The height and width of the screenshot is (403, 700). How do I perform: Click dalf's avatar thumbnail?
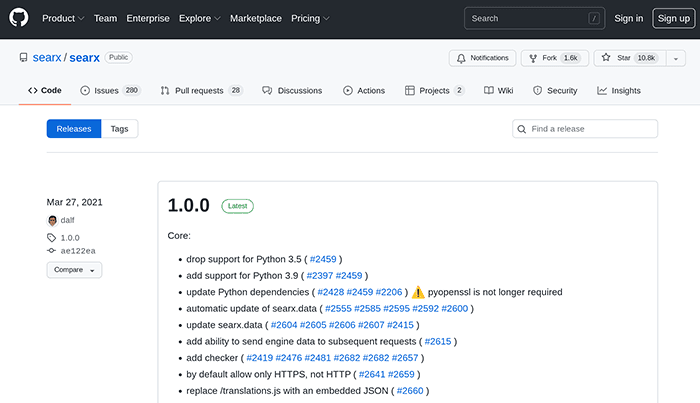coord(52,220)
